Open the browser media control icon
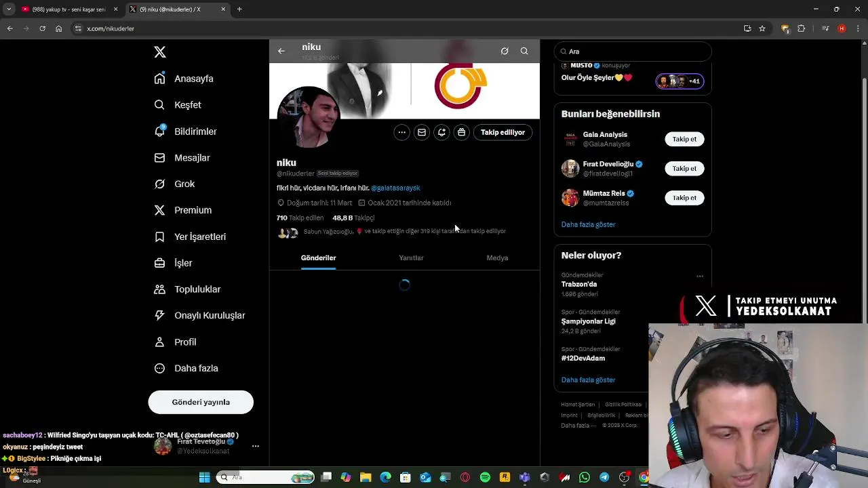868x488 pixels. tap(825, 28)
